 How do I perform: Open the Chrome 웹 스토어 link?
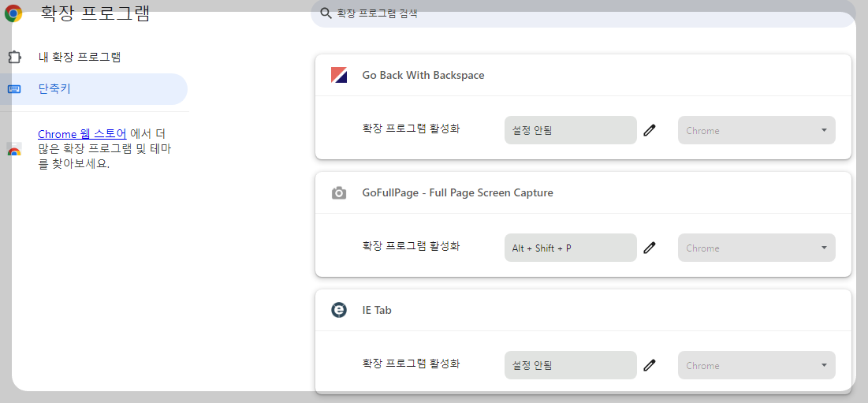tap(82, 134)
